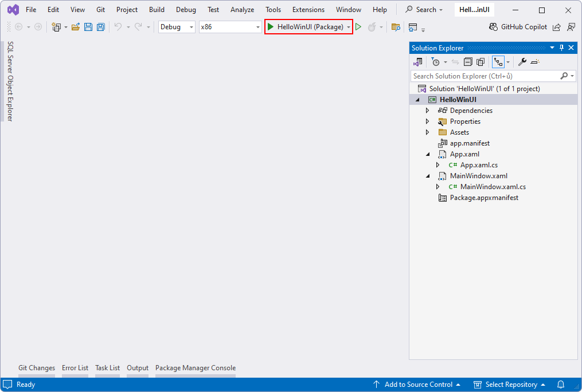Click Collapse All in Solution Explorer toolbar
Image resolution: width=582 pixels, height=392 pixels.
pyautogui.click(x=467, y=62)
